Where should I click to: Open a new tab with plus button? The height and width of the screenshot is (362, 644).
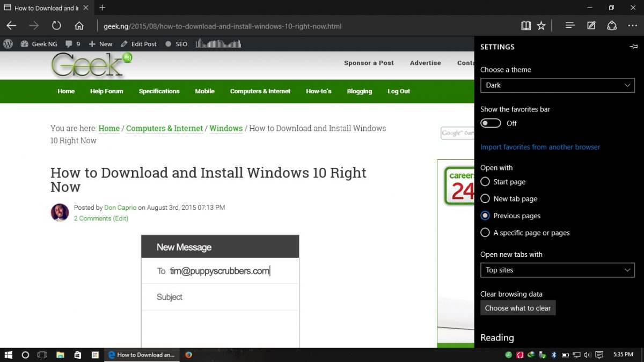[102, 8]
